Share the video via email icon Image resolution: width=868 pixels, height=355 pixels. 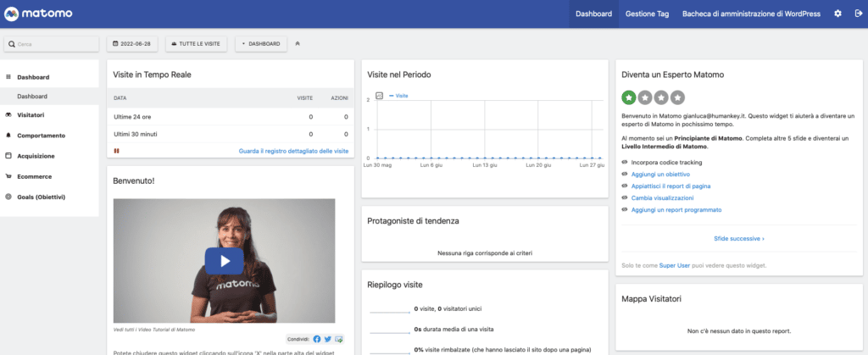tap(339, 339)
